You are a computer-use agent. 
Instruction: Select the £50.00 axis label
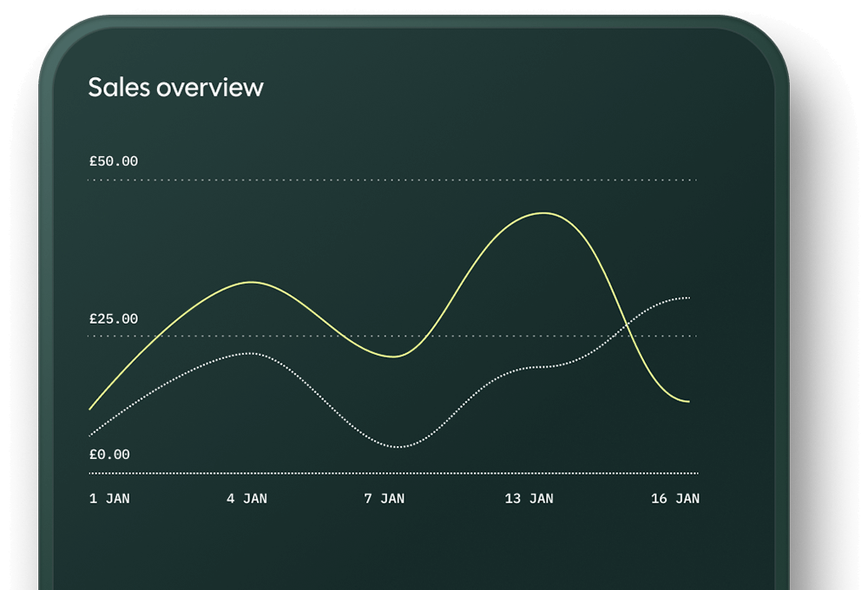(x=113, y=161)
